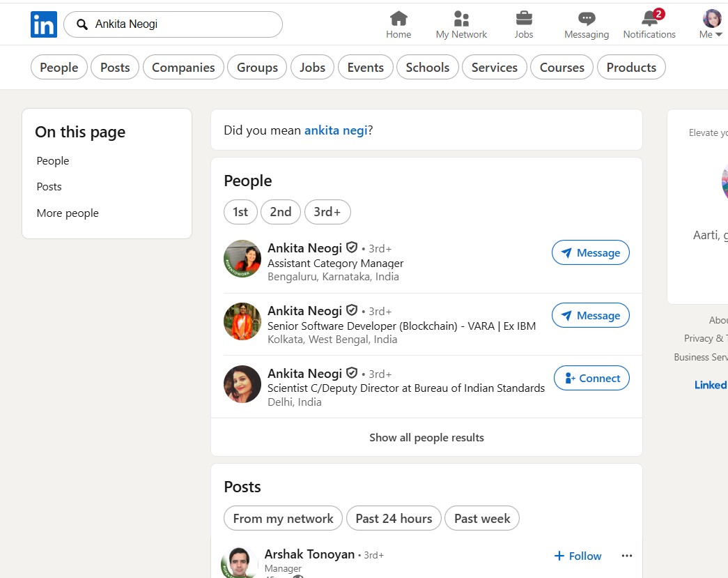
Task: Show all people results
Action: pos(426,438)
